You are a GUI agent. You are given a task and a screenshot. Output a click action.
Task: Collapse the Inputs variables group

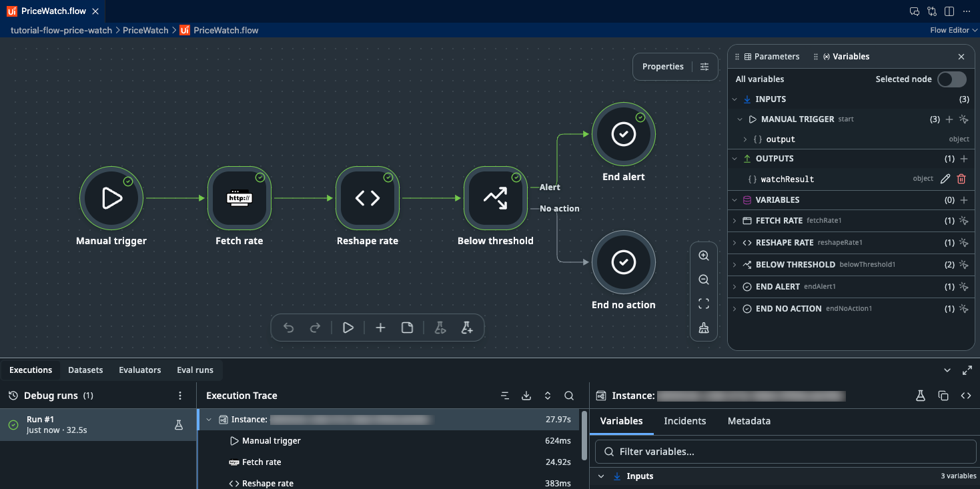click(601, 476)
